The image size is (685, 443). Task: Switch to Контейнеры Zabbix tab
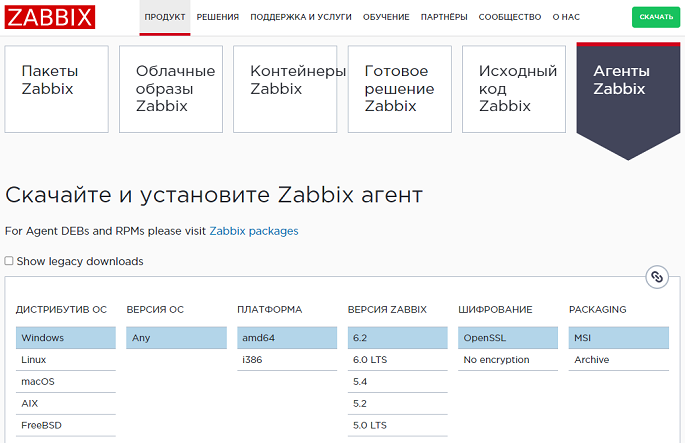285,89
